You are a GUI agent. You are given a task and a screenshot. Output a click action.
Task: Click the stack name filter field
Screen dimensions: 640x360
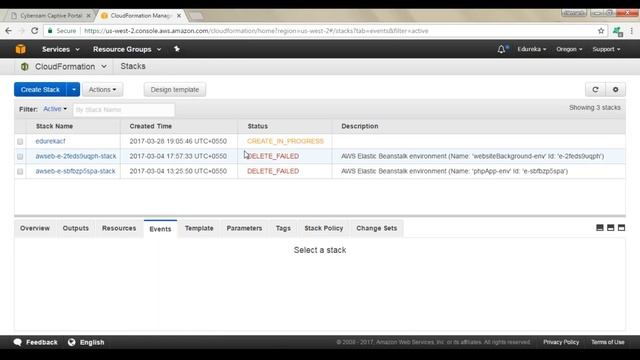click(124, 109)
